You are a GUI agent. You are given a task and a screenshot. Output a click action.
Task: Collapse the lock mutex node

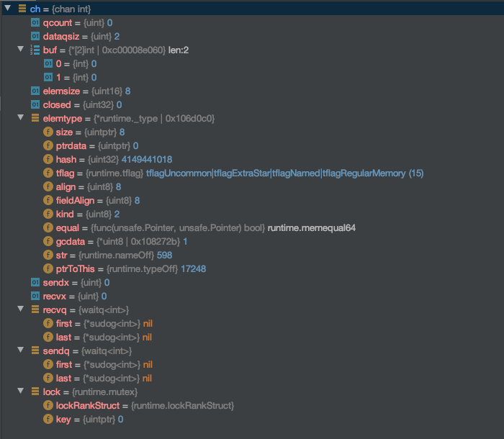[x=21, y=392]
